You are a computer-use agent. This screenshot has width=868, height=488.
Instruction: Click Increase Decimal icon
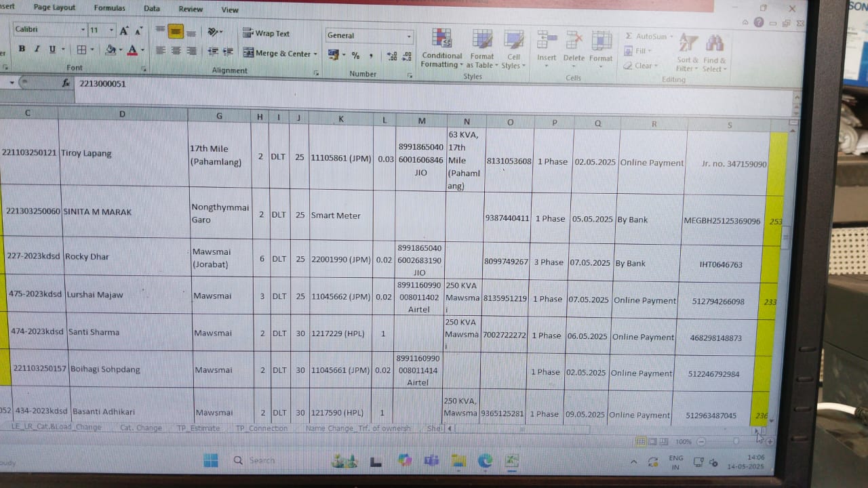pyautogui.click(x=392, y=56)
